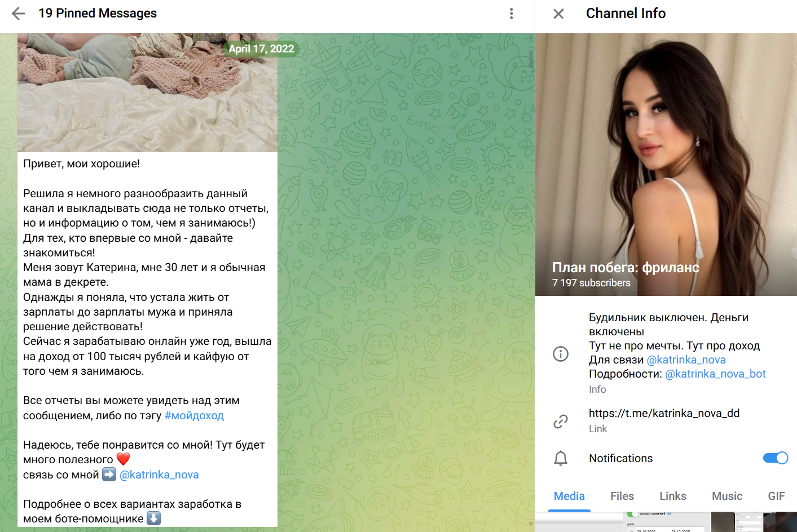Toggle Notifications off for the channel
797x532 pixels.
[x=777, y=458]
